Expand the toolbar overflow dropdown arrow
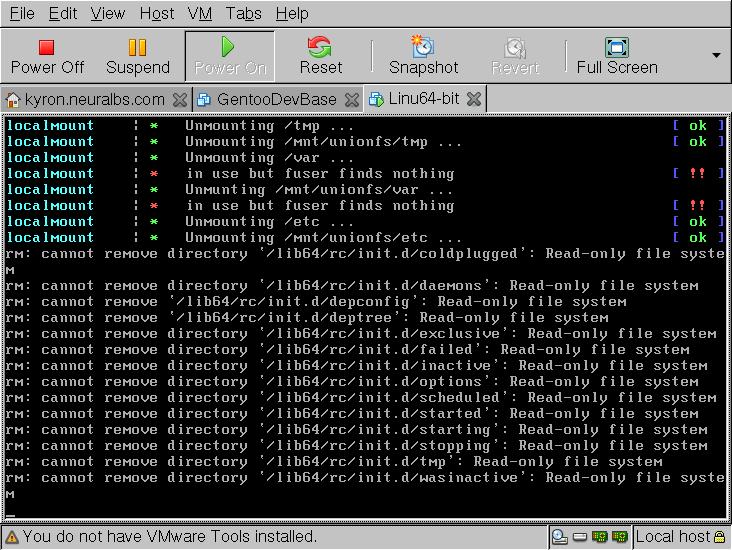This screenshot has width=732, height=550. click(716, 55)
